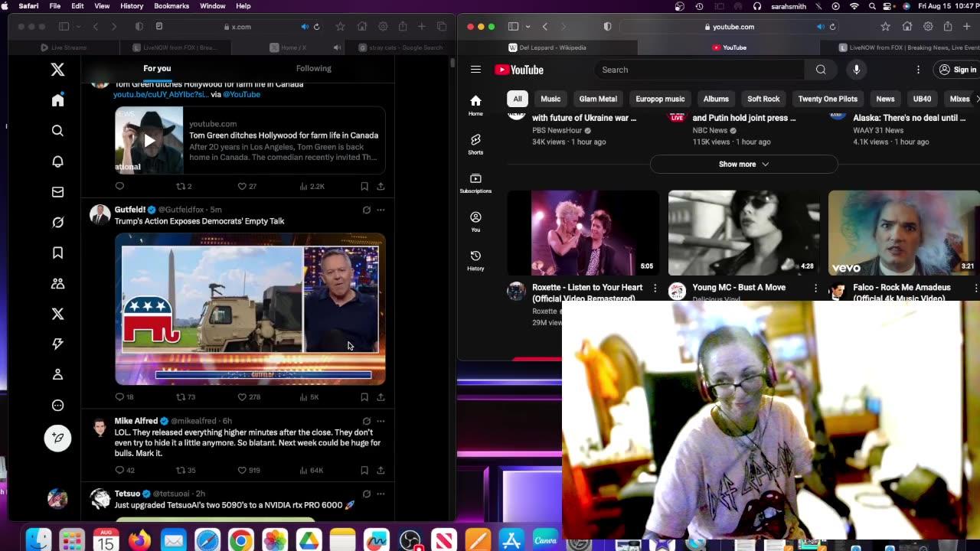The image size is (980, 551).
Task: Open X More circle icon in sidebar
Action: [57, 406]
